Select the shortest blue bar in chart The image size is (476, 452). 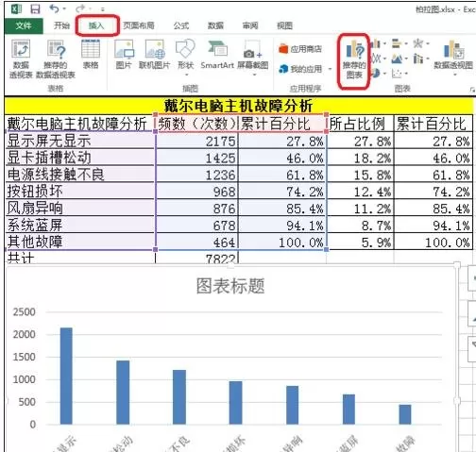[405, 414]
